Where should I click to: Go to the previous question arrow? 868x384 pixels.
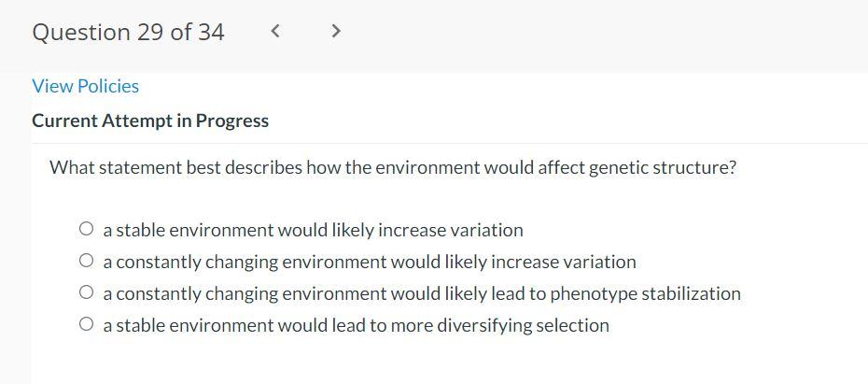tap(275, 32)
